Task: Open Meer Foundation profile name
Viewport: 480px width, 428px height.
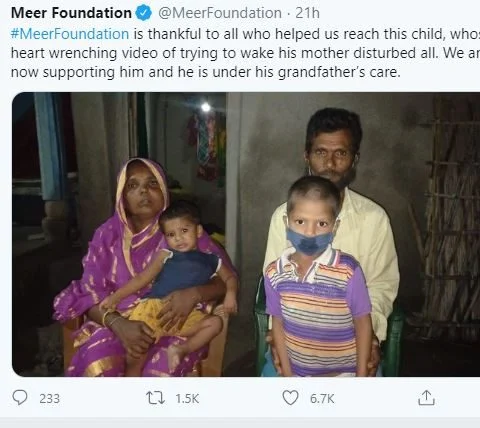Action: (x=71, y=13)
